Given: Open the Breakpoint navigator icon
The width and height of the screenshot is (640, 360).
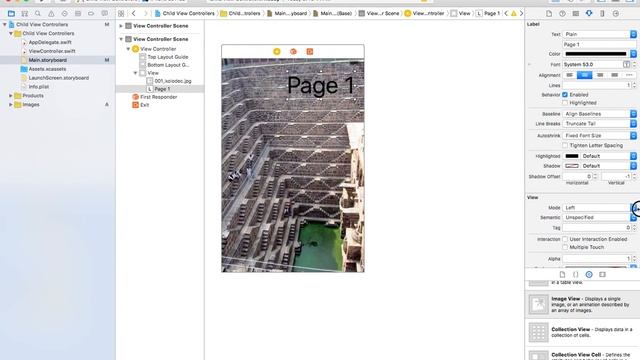Looking at the screenshot, I should (x=91, y=13).
